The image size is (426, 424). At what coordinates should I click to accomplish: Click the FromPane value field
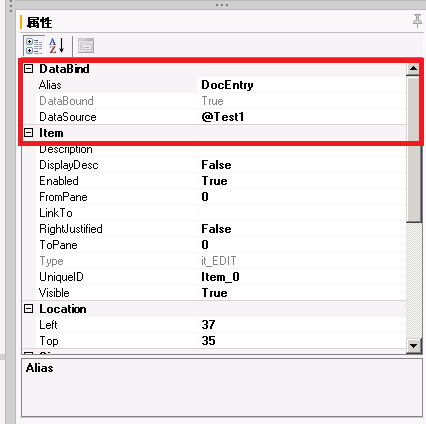[x=302, y=197]
